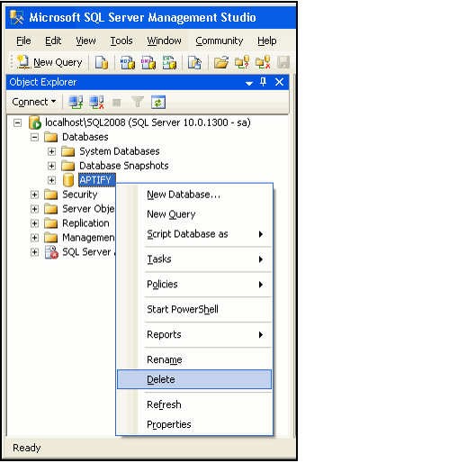Select the Security tree item
Screen dimensions: 476x472
(x=80, y=195)
